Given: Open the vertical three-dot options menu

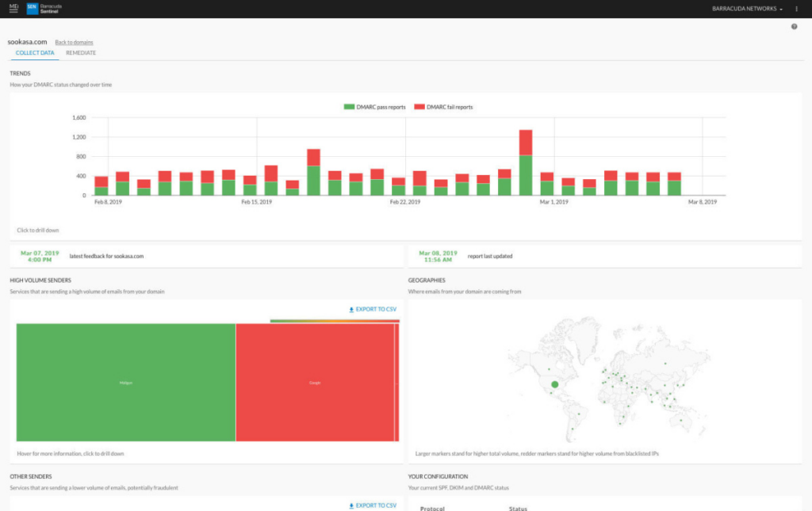Looking at the screenshot, I should click(x=796, y=9).
